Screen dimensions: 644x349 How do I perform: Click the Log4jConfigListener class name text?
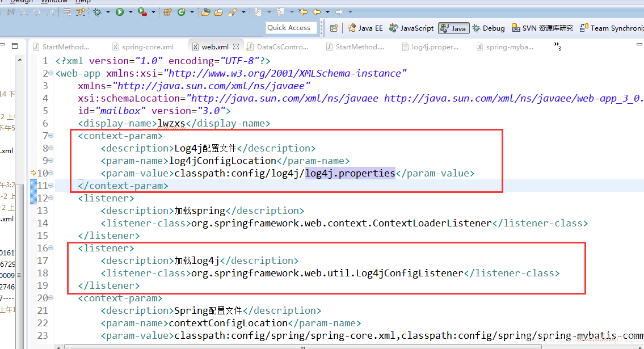410,273
